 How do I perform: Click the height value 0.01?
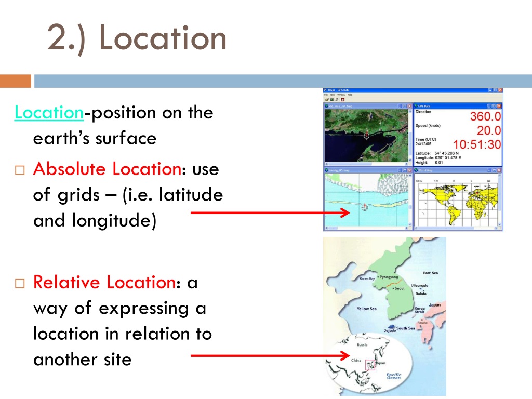(x=439, y=163)
